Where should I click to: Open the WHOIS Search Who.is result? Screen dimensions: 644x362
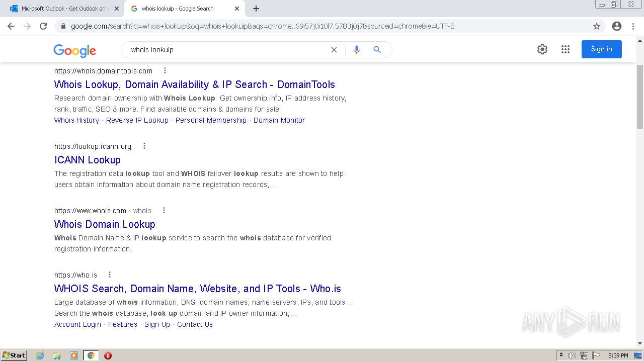click(198, 289)
